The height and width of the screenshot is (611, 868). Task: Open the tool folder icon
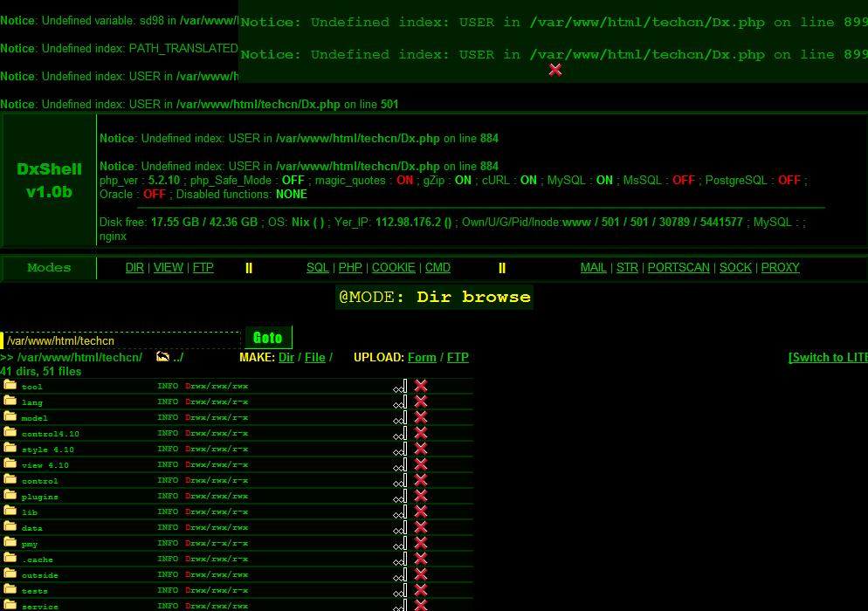tap(10, 385)
